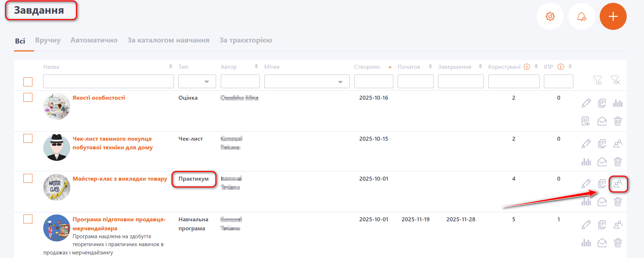Open the Мітки filter dropdown

[340, 82]
